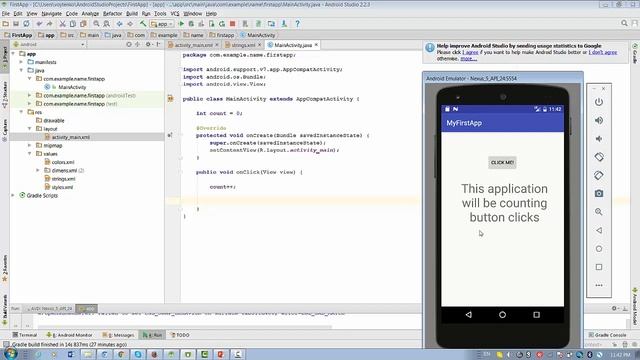Image resolution: width=640 pixels, height=360 pixels.
Task: Click the Run panel horizontal scrollbar
Action: (185, 327)
